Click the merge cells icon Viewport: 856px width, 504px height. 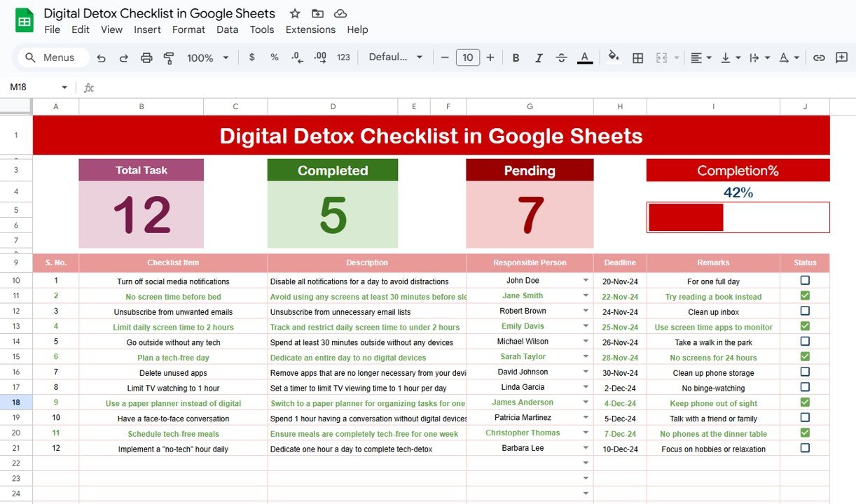click(662, 58)
